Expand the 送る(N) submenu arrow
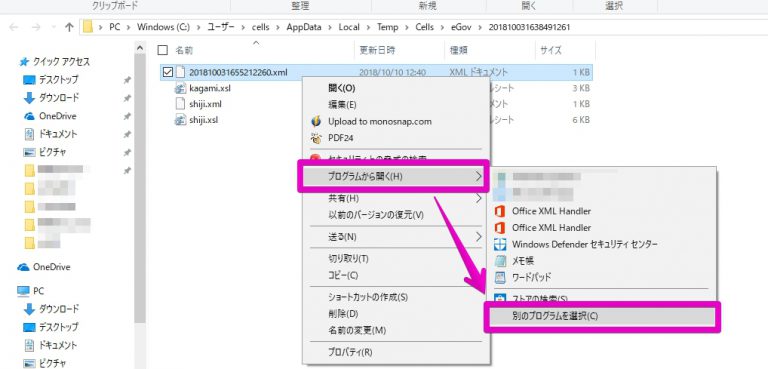The width and height of the screenshot is (768, 369). click(x=479, y=237)
